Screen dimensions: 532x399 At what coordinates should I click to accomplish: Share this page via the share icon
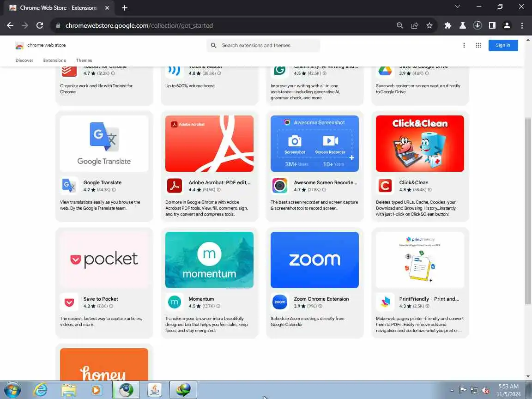(x=415, y=25)
